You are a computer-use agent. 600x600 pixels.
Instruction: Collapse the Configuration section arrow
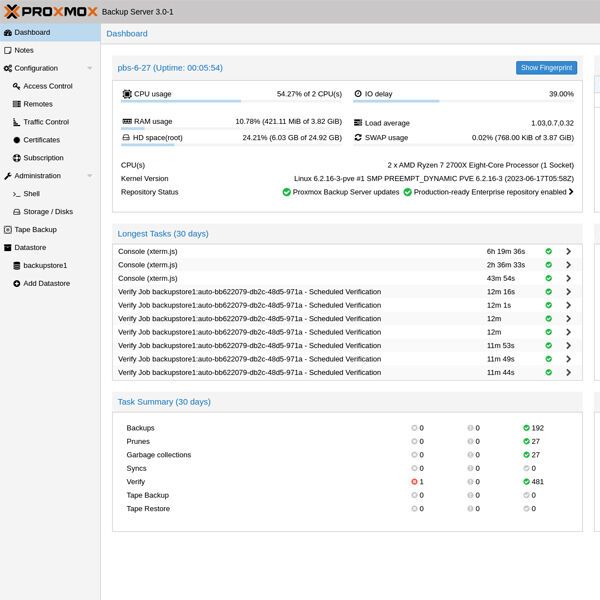click(90, 68)
